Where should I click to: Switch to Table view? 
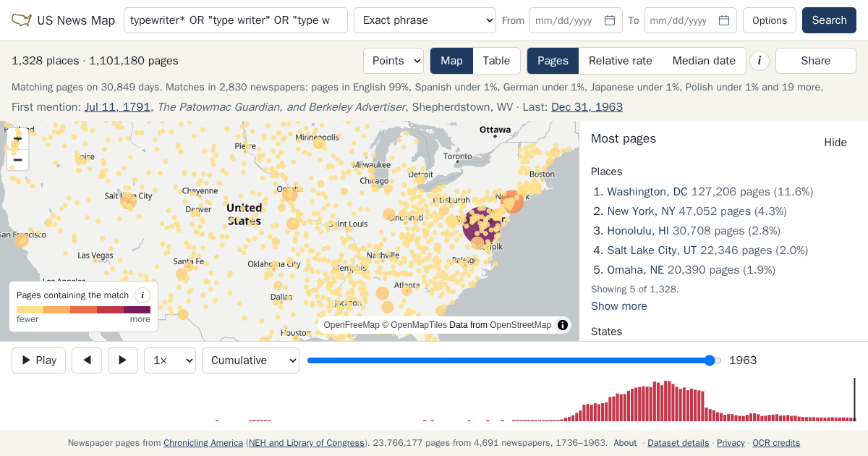pyautogui.click(x=496, y=61)
